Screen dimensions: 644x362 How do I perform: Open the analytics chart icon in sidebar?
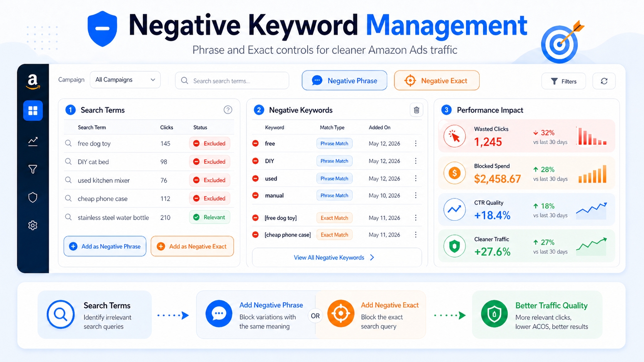click(x=33, y=141)
